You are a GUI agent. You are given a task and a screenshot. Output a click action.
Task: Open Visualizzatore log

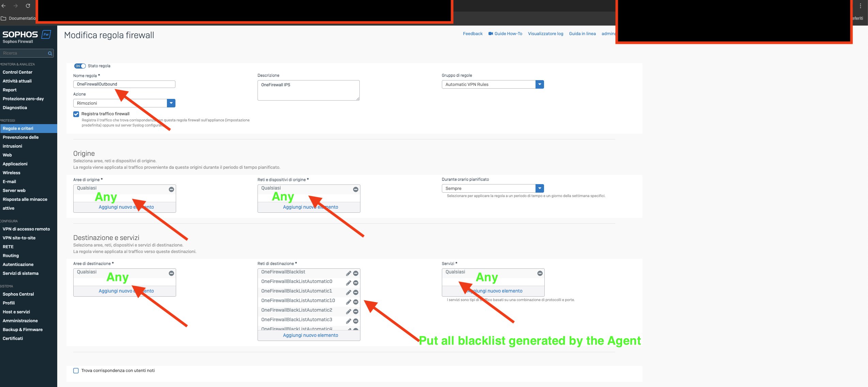(545, 34)
